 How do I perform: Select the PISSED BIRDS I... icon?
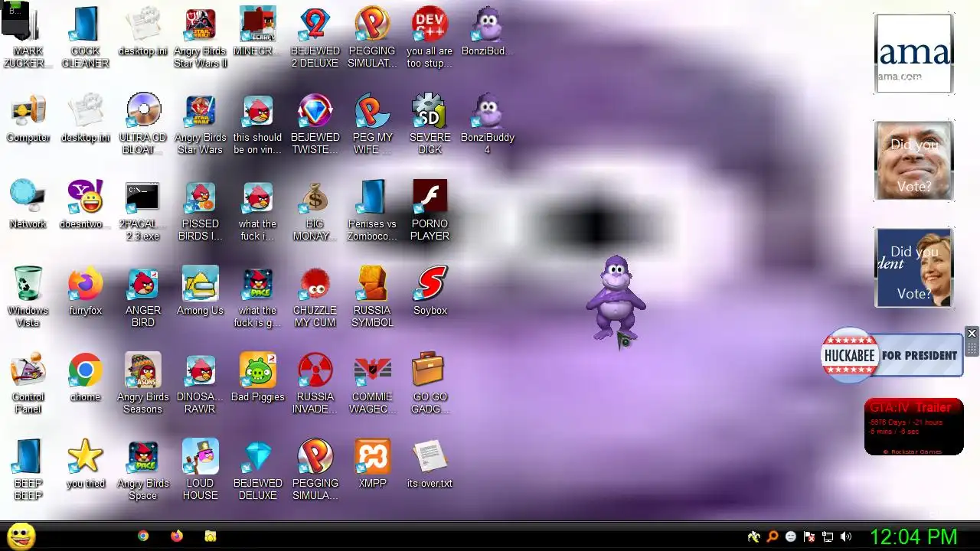(x=200, y=209)
